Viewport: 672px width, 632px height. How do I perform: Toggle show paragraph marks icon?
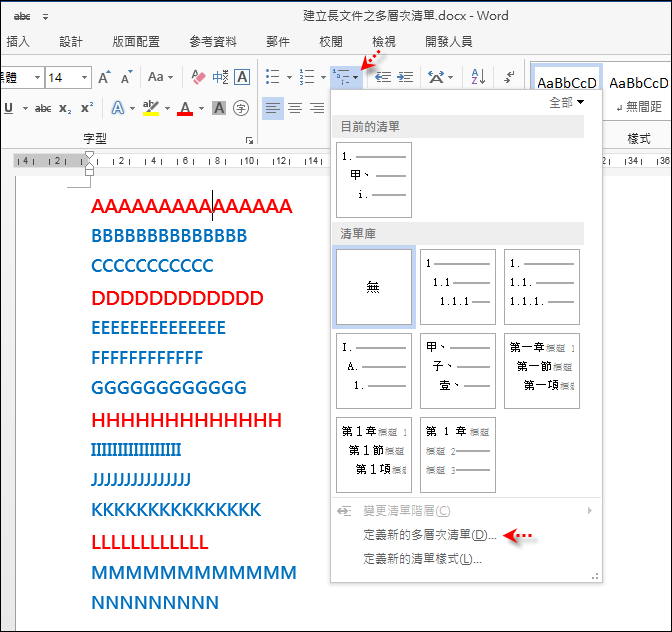(x=510, y=77)
